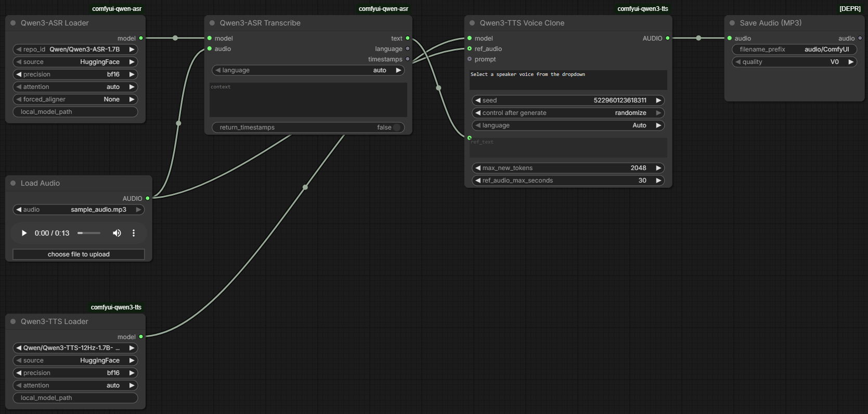The height and width of the screenshot is (414, 868).
Task: Open the Transcribe language dropdown
Action: [x=308, y=70]
